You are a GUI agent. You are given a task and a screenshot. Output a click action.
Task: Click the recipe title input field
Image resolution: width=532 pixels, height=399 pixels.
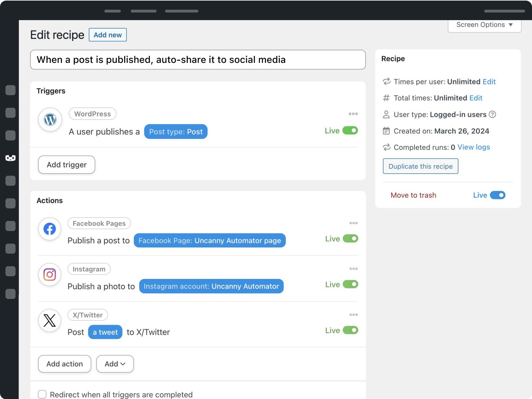[197, 59]
